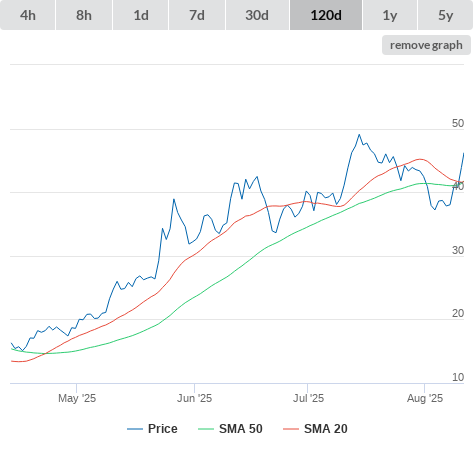The height and width of the screenshot is (455, 474).
Task: Click the May '25 axis label
Action: coord(77,398)
